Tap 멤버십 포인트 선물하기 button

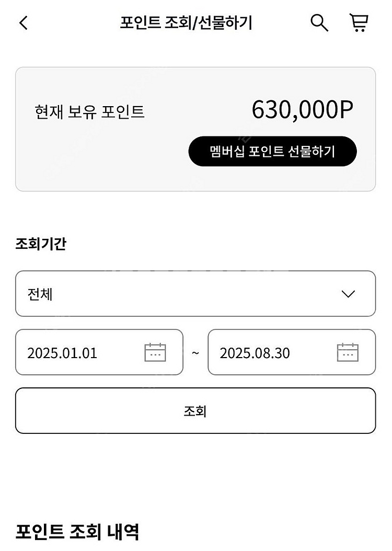(272, 152)
